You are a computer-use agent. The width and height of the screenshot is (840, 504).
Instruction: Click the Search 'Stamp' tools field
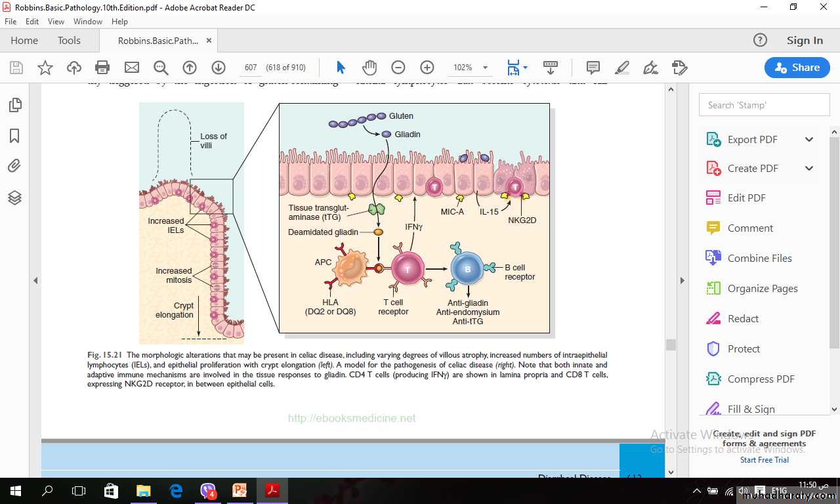click(x=765, y=105)
